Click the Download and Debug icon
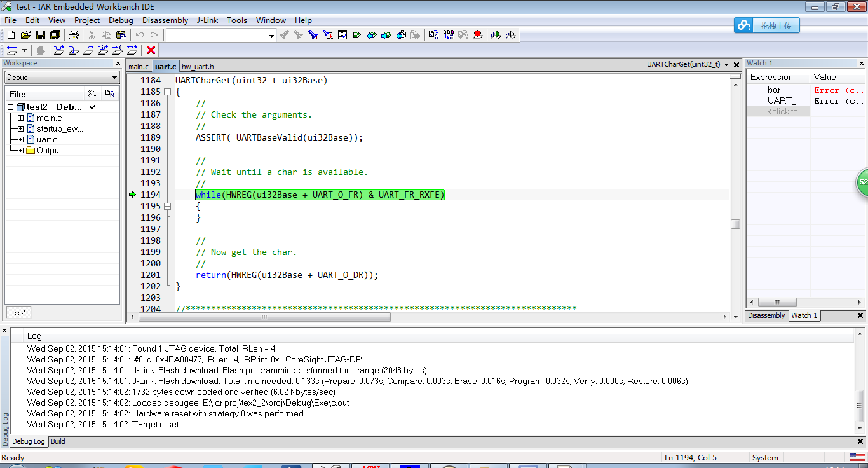868x468 pixels. pyautogui.click(x=496, y=35)
